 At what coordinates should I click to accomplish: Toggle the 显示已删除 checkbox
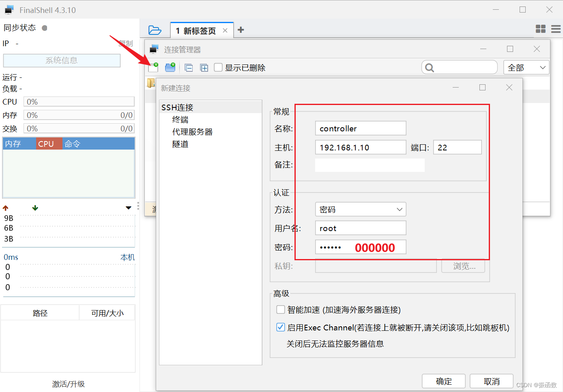point(218,67)
